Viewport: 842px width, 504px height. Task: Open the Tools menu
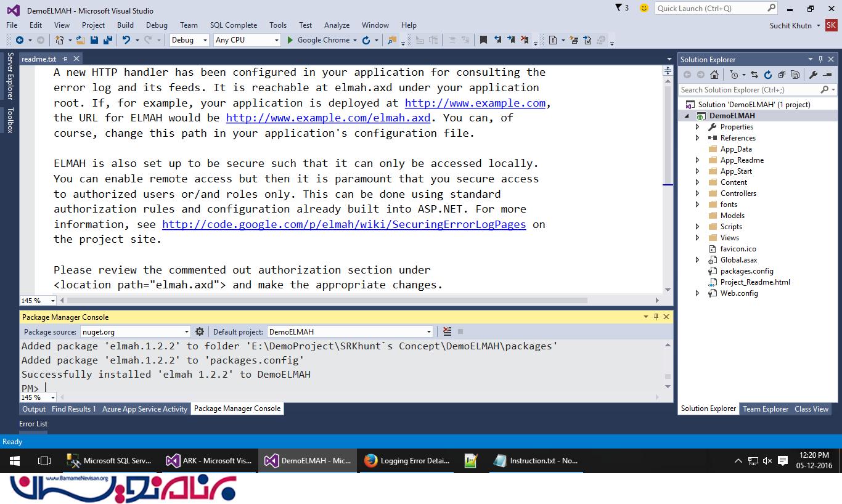click(x=278, y=25)
